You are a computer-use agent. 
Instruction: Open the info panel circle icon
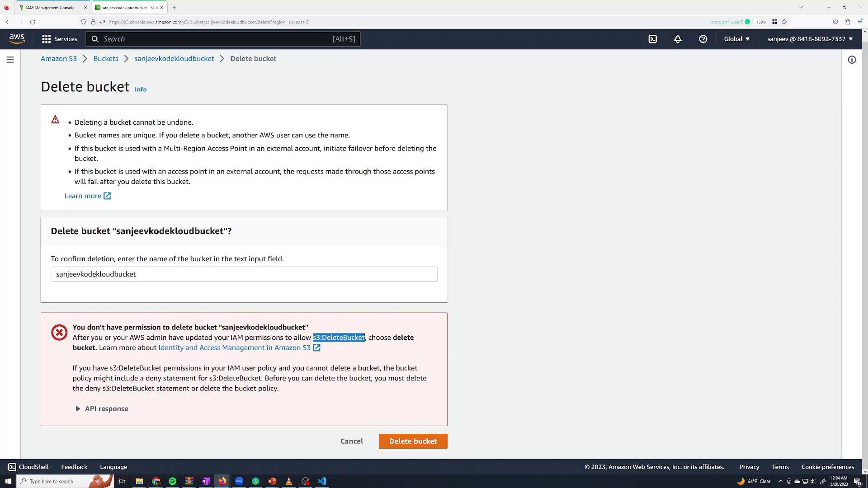click(852, 60)
